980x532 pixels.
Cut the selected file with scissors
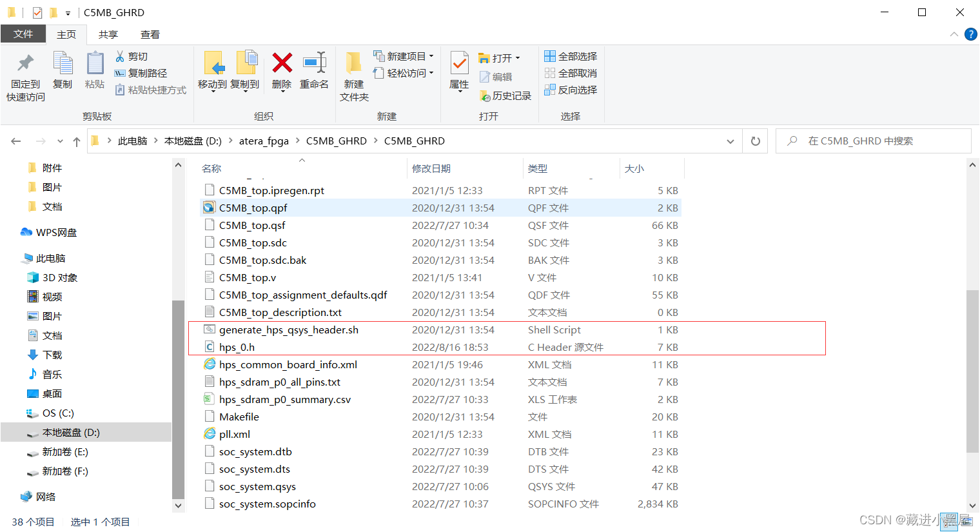pos(132,57)
